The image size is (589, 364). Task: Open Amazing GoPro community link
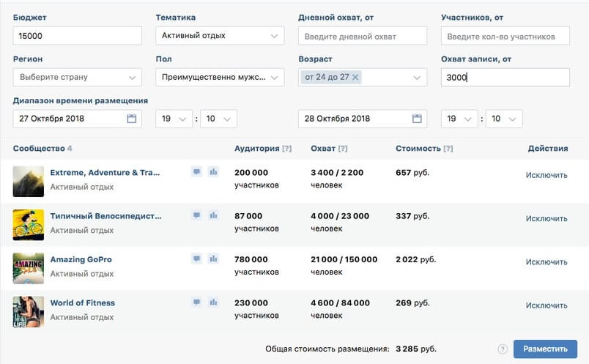pos(81,259)
